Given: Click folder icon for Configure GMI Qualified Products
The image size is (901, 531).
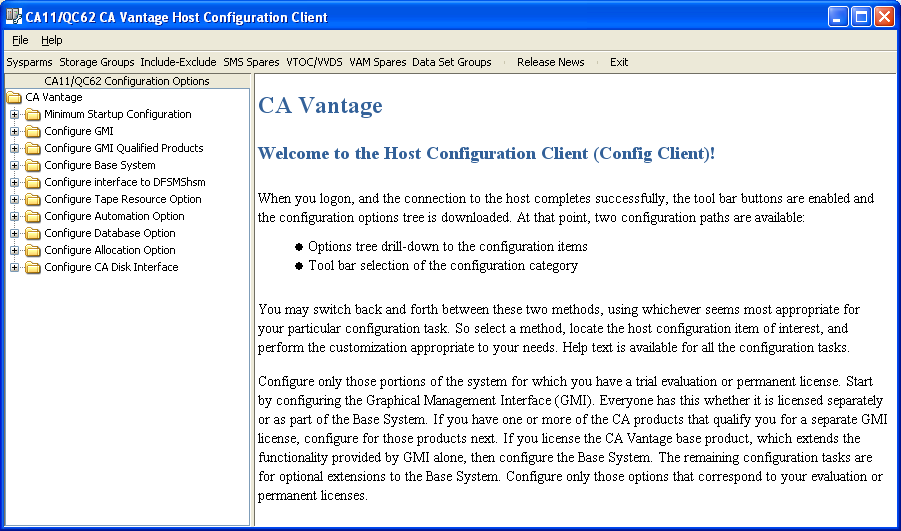Looking at the screenshot, I should tap(33, 148).
